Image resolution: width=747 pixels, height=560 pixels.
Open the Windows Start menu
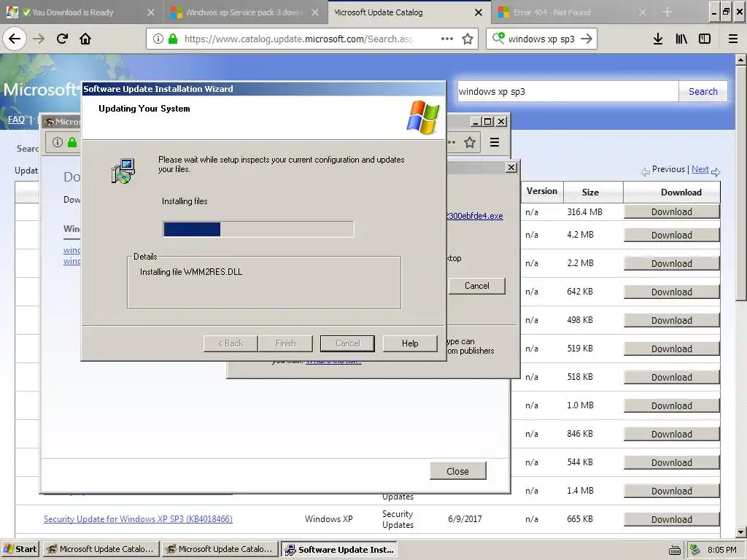tap(20, 549)
